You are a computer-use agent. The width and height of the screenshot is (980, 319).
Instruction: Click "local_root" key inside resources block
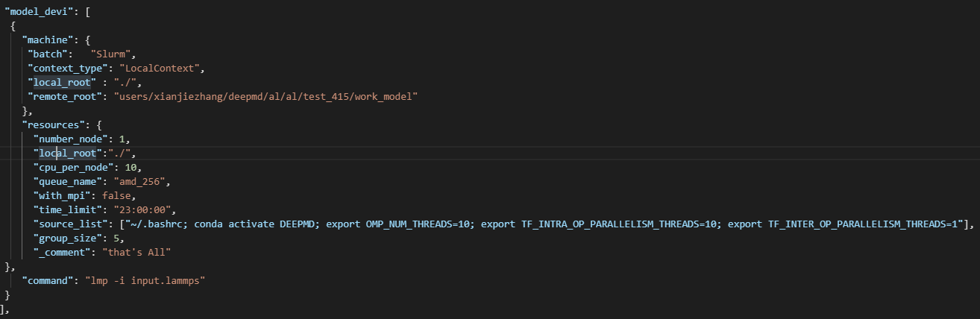[x=68, y=153]
